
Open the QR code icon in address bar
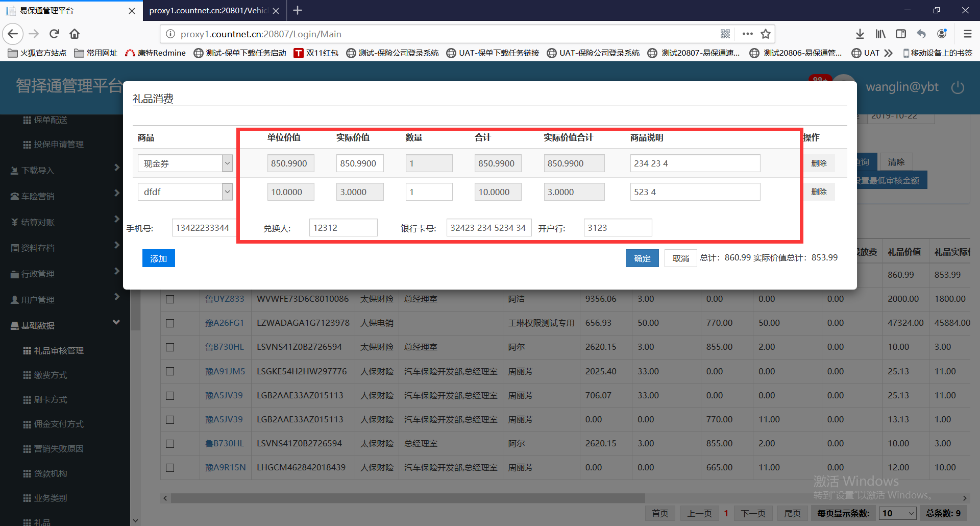click(x=725, y=34)
